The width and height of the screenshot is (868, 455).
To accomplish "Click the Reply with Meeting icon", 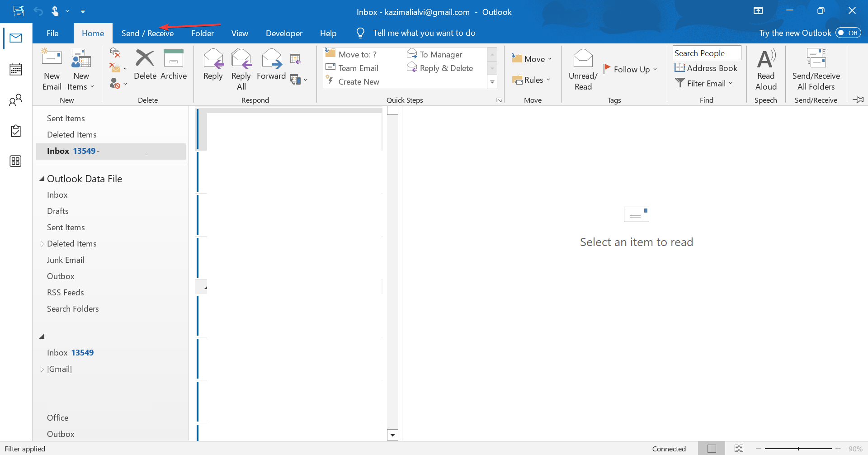I will pos(295,59).
